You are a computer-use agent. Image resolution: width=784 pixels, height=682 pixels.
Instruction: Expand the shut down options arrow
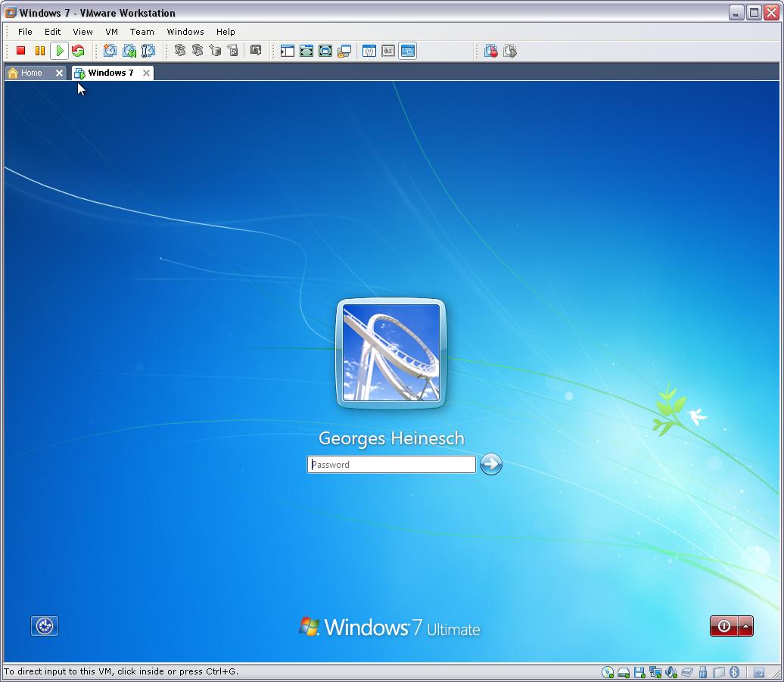(746, 626)
